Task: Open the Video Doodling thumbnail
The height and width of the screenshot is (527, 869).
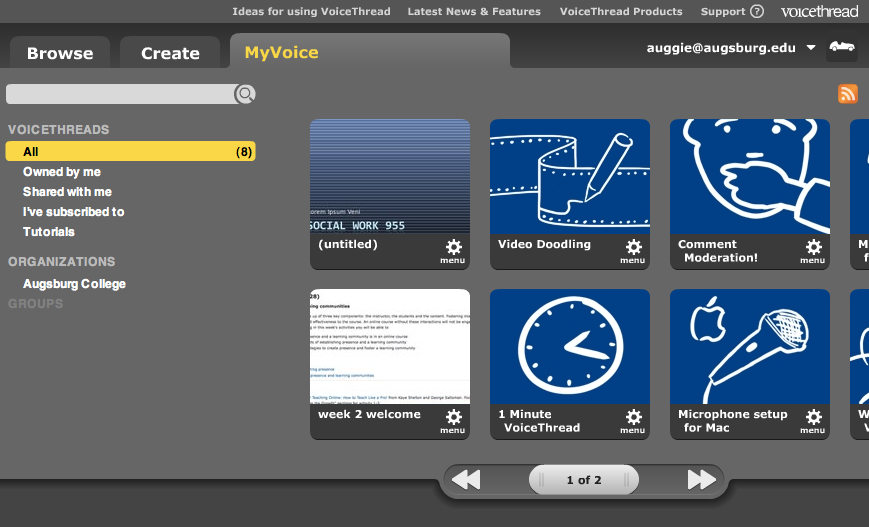Action: tap(570, 176)
